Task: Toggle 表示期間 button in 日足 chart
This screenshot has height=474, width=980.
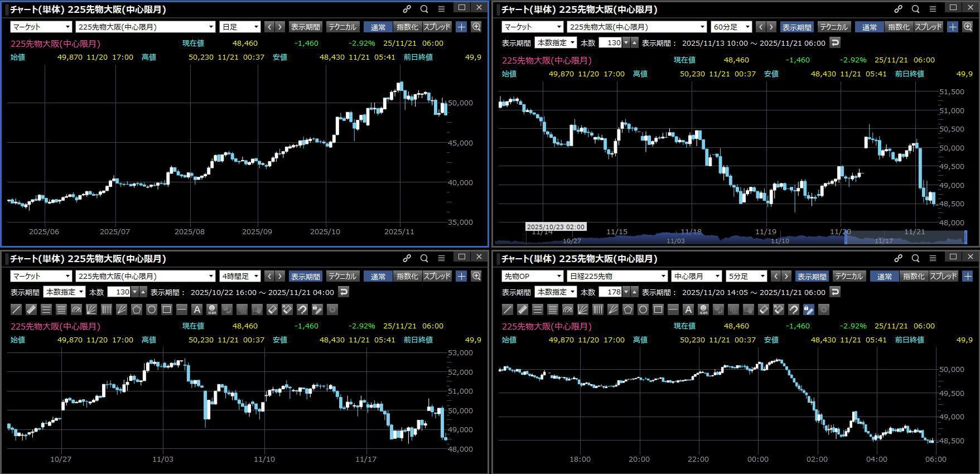Action: coord(305,27)
